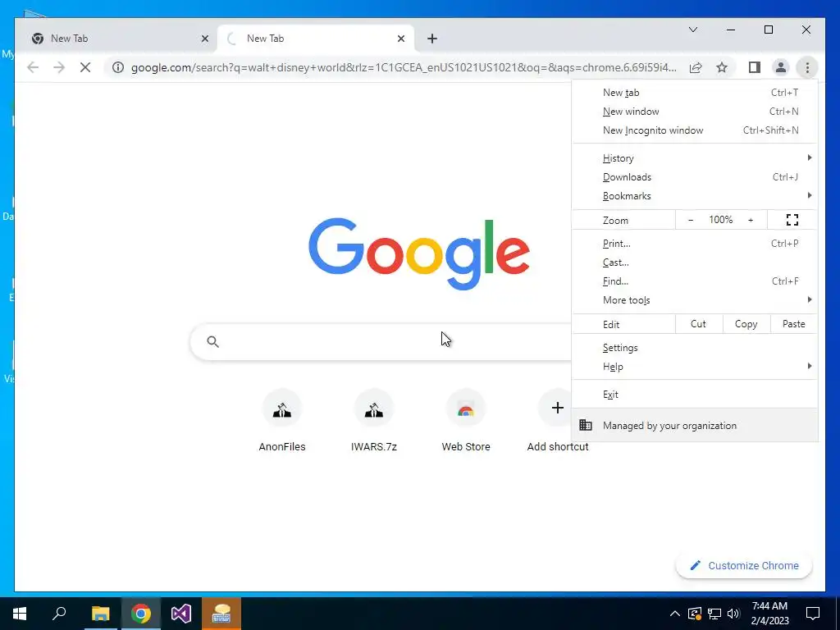Choose Find from the menu
Screen dimensions: 840x630
point(695,281)
